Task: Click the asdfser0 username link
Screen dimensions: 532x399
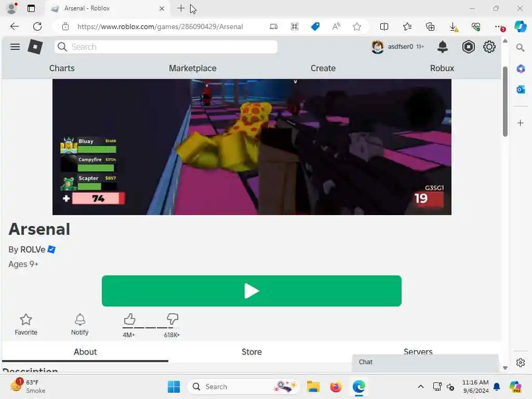Action: 401,46
